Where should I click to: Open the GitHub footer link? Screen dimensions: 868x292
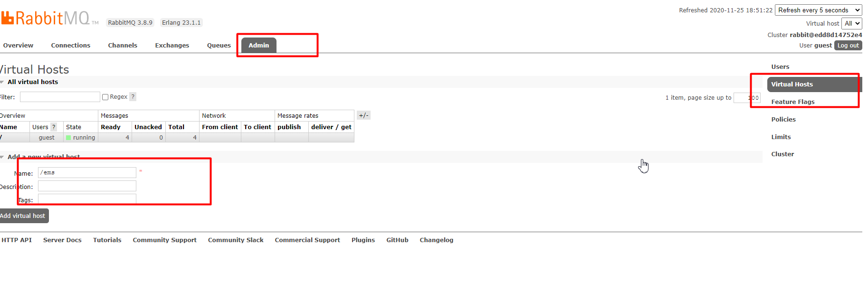pos(397,240)
